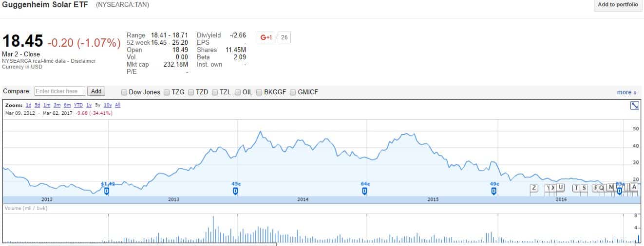
Task: Click the 52 week range 16.45 - 25.20
Action: pos(170,42)
